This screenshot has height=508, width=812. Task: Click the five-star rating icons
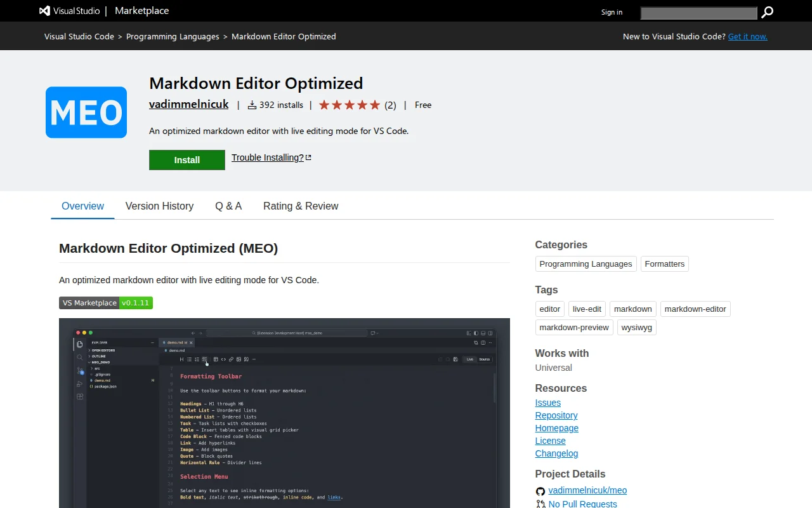tap(349, 105)
